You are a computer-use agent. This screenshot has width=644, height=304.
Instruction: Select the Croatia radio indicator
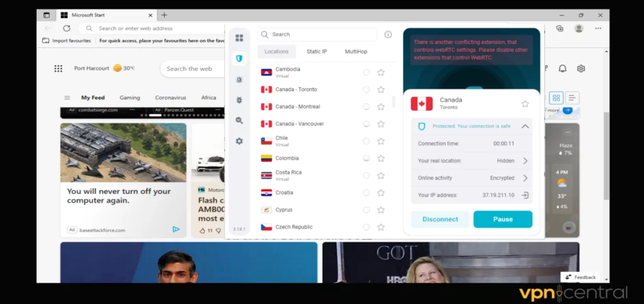point(366,193)
